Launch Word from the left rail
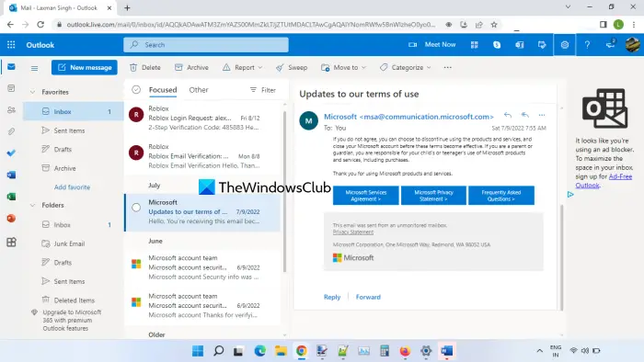 pyautogui.click(x=11, y=175)
